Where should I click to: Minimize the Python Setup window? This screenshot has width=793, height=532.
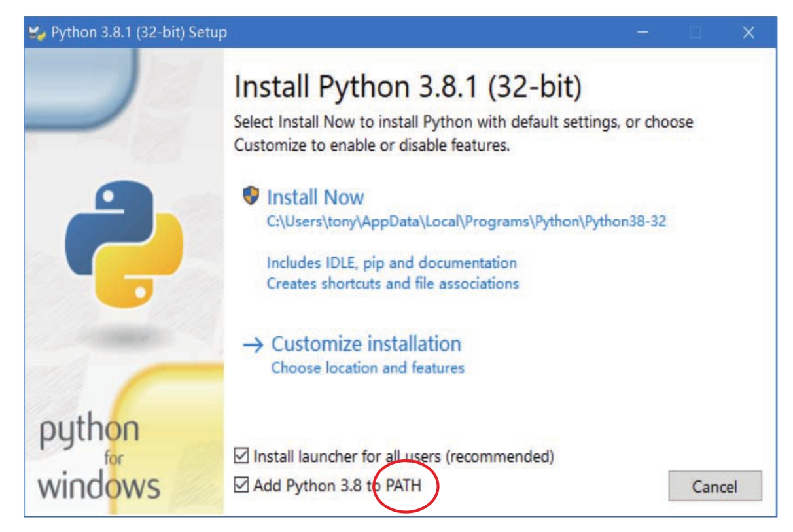pos(644,32)
